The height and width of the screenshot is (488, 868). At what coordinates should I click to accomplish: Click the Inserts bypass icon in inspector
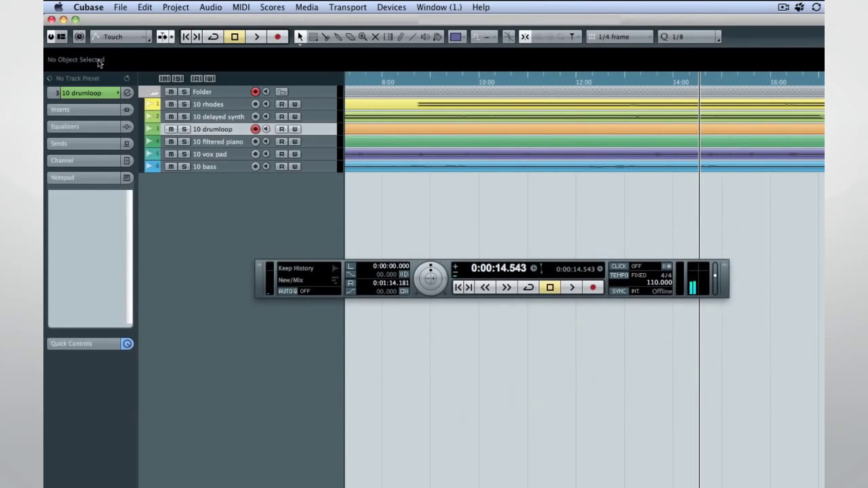click(126, 110)
